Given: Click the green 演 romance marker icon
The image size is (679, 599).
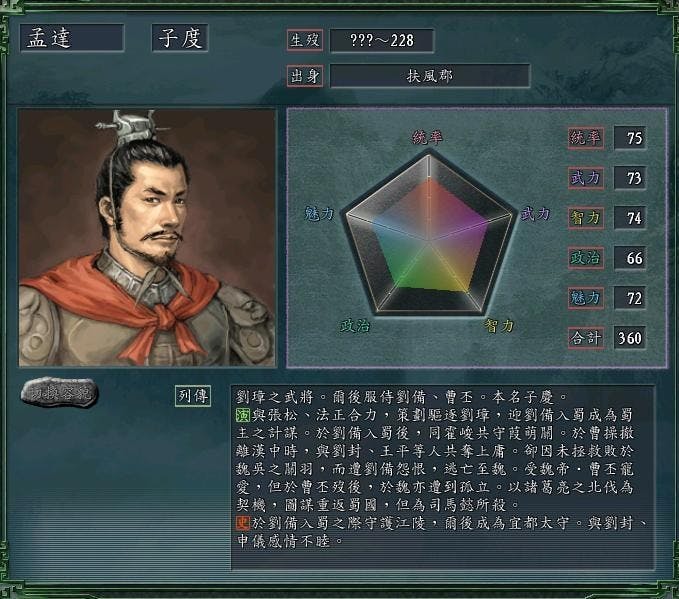Looking at the screenshot, I should tap(243, 415).
